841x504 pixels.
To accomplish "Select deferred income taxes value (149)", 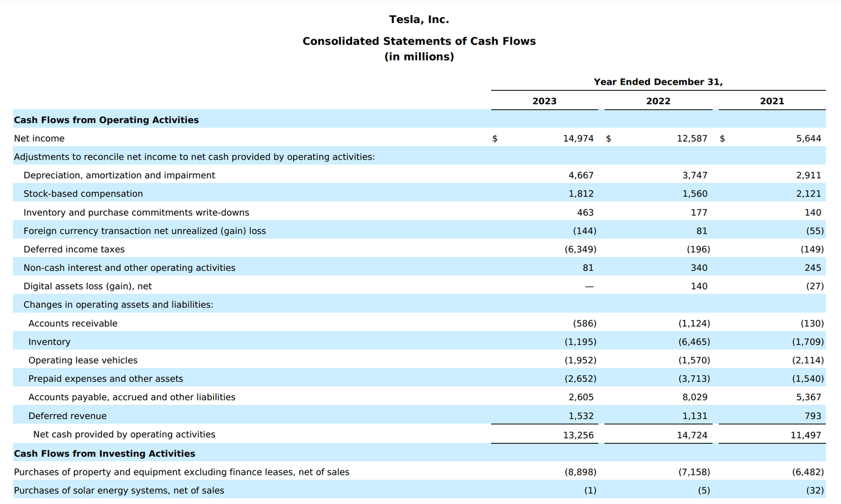I will [x=812, y=249].
